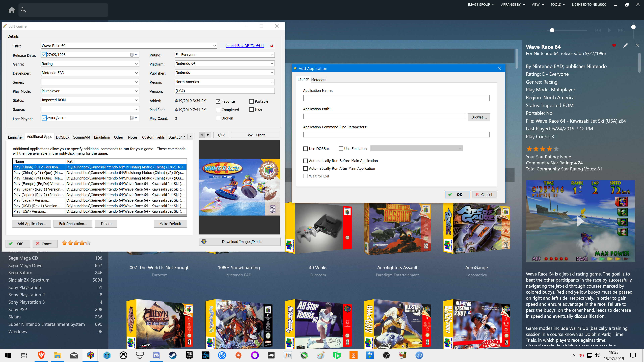Image resolution: width=644 pixels, height=362 pixels.
Task: Open the TOOLS menu
Action: 558,5
